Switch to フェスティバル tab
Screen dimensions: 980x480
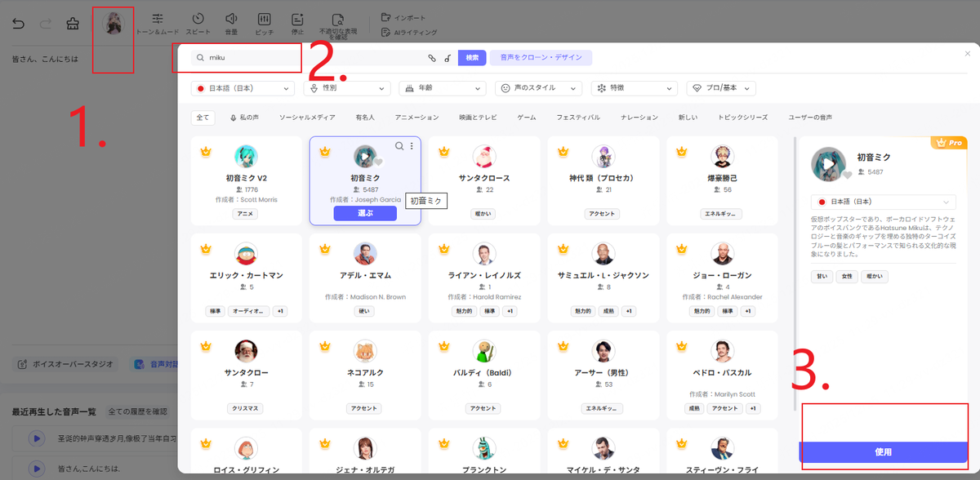(577, 118)
